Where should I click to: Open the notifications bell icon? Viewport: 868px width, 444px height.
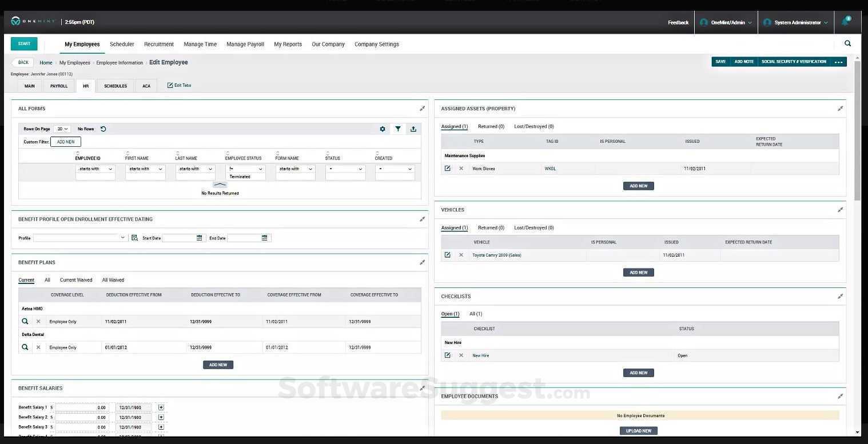click(845, 22)
